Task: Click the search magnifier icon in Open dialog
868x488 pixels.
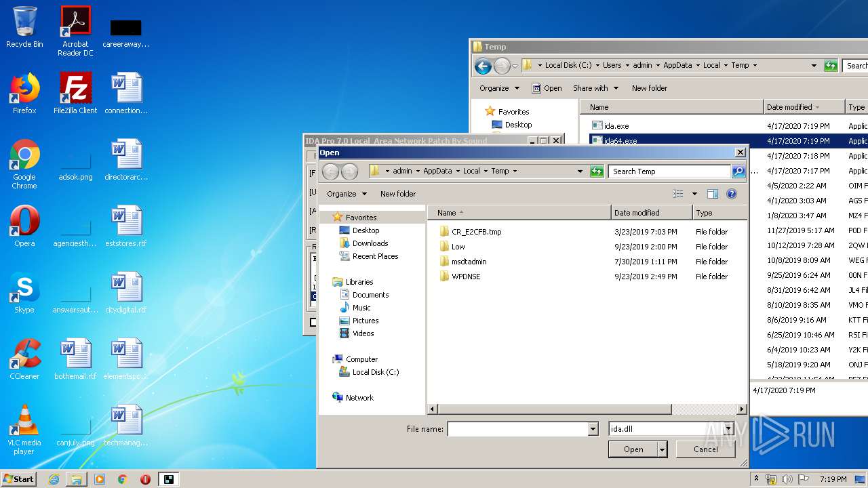Action: (x=738, y=171)
